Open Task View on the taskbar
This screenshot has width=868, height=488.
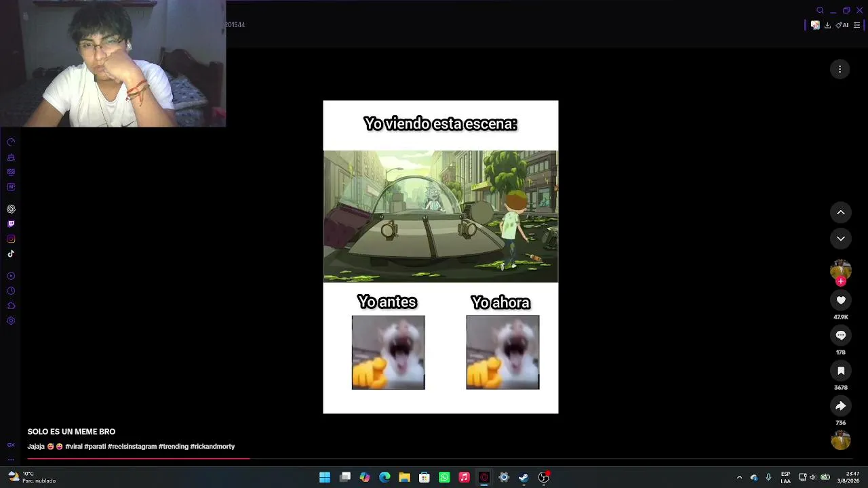coord(345,477)
